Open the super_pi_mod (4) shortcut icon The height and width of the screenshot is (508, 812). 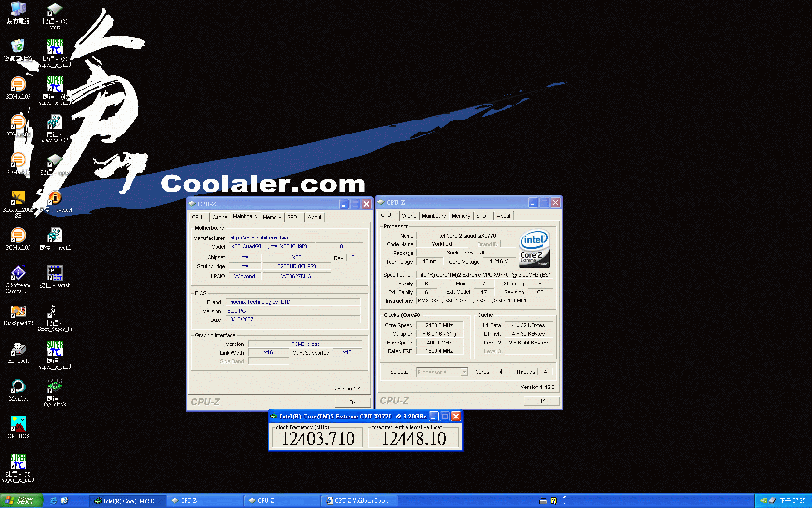[55, 91]
